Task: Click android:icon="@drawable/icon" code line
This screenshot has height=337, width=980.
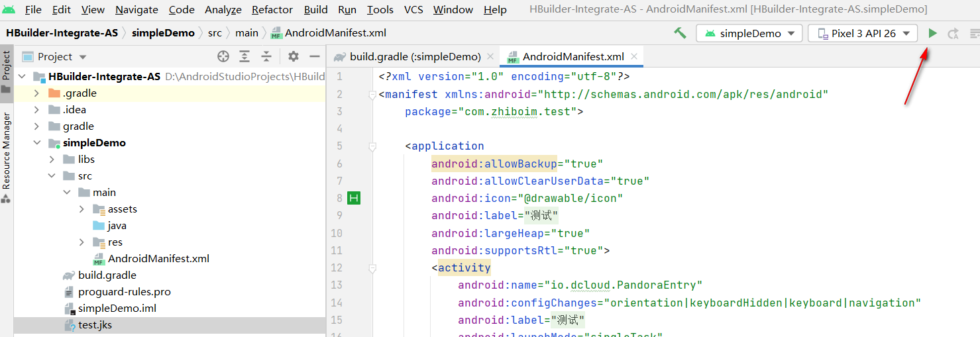Action: (527, 198)
